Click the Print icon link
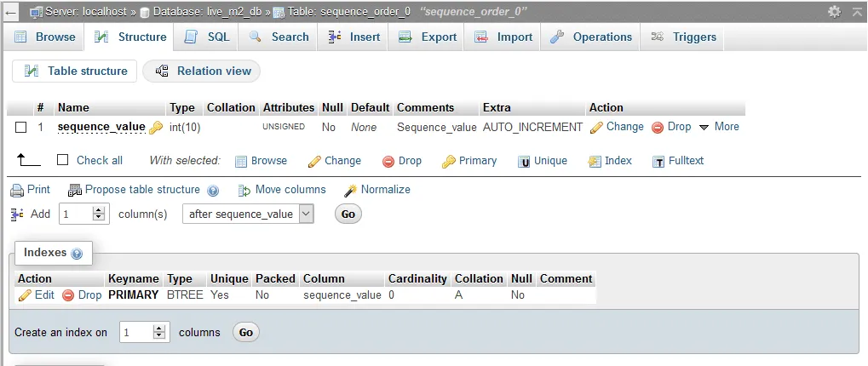Screen dimensions: 868x366 click(16, 190)
